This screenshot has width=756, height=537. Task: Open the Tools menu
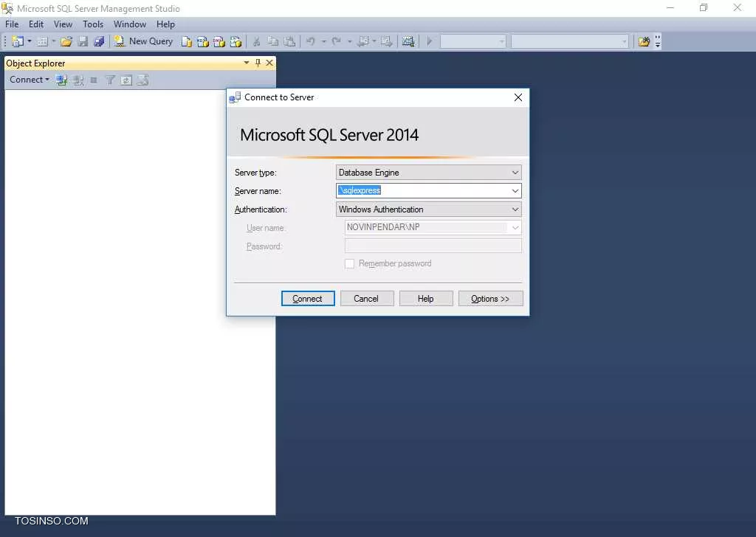(93, 24)
